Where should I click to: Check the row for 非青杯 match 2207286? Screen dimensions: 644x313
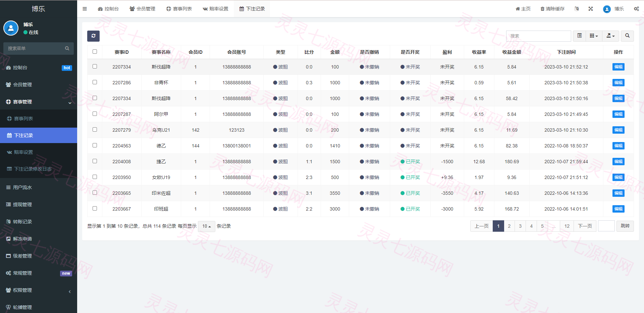tap(95, 82)
